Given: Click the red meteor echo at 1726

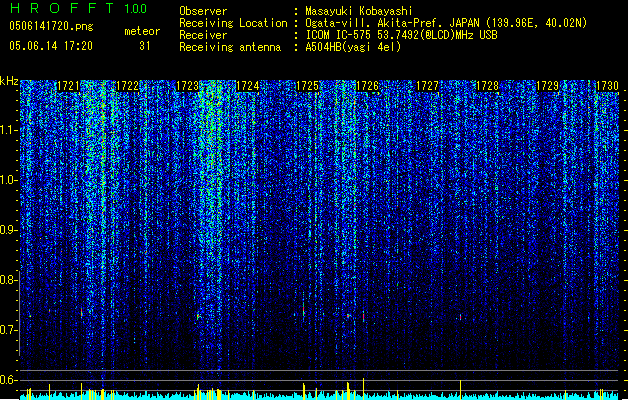Looking at the screenshot, I should click(x=363, y=316).
